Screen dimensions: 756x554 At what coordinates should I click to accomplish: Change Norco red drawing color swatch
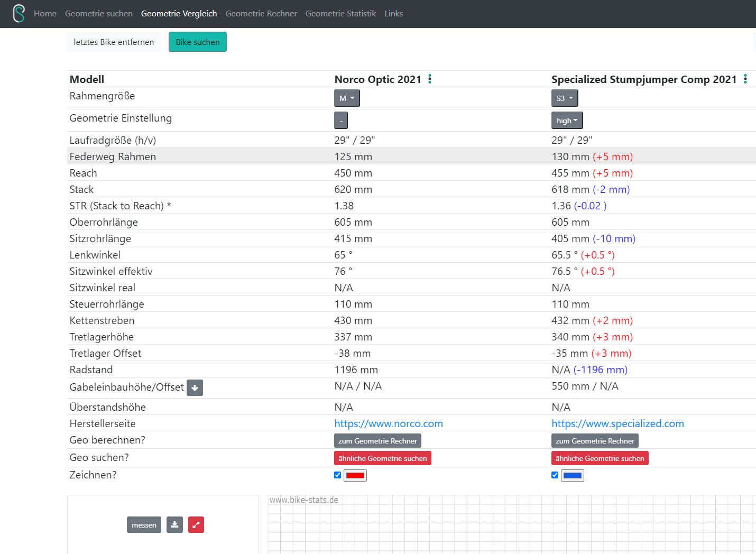click(x=355, y=475)
